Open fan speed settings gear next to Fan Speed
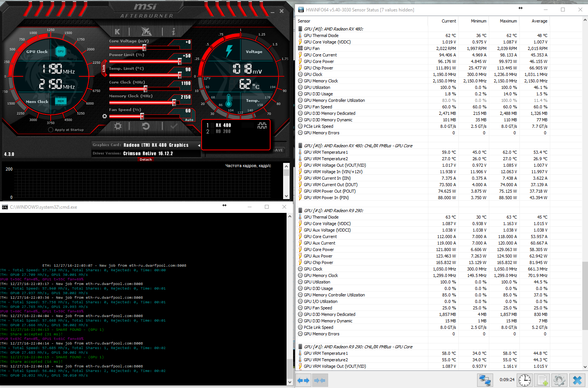This screenshot has width=588, height=388. pos(105,116)
